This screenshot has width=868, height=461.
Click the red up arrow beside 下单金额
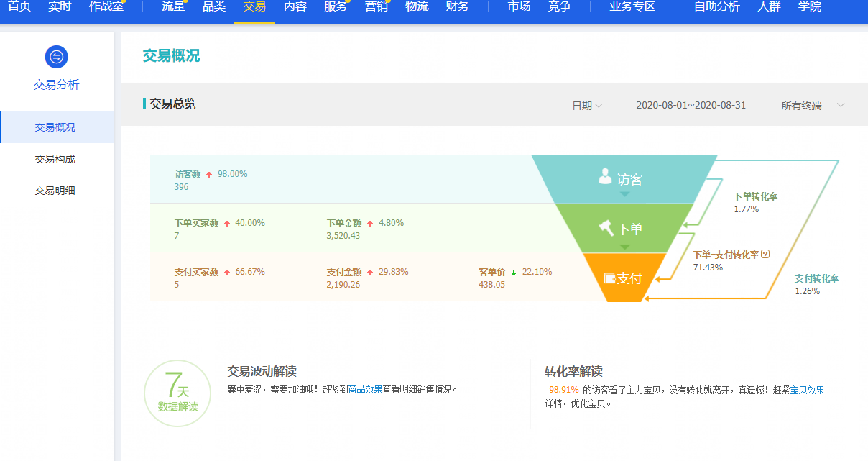click(x=370, y=223)
